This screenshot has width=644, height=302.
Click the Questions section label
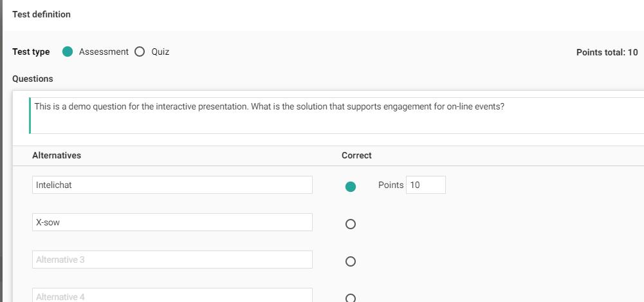click(33, 79)
